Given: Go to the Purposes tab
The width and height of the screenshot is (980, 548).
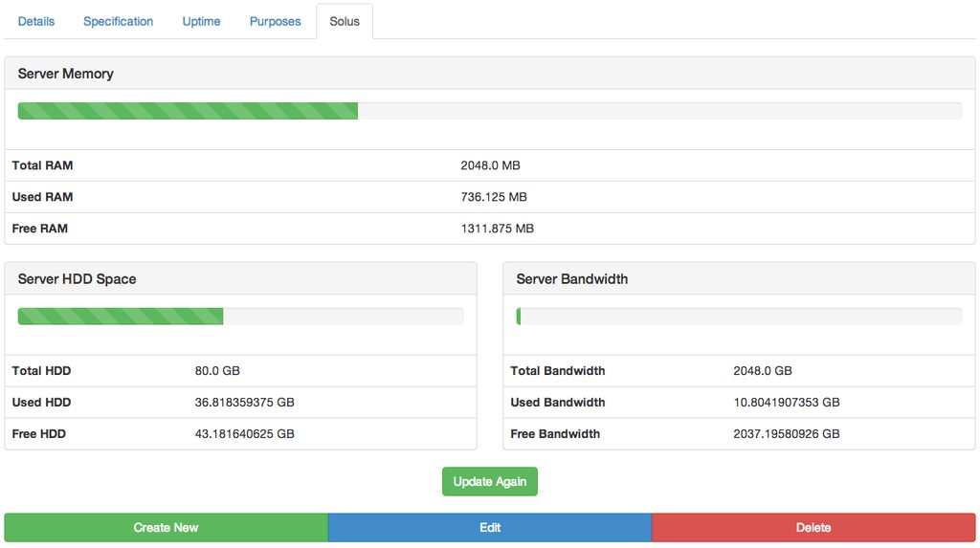Looking at the screenshot, I should 275,21.
